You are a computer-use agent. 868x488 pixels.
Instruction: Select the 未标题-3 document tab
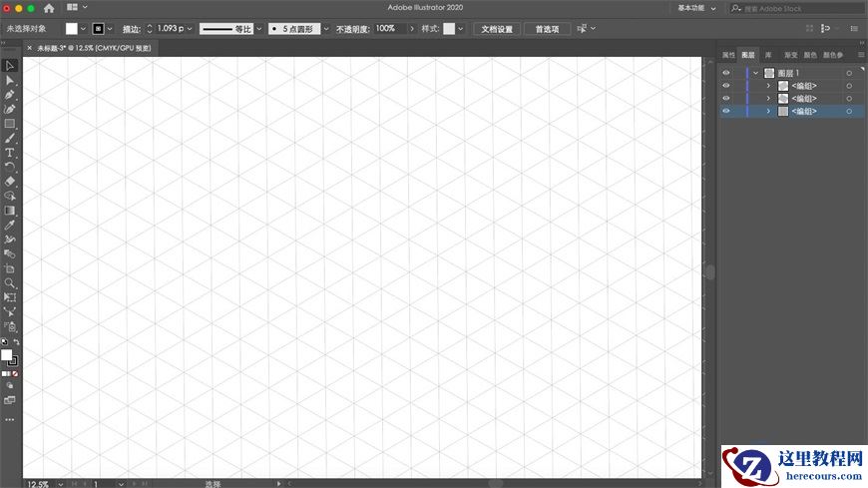pyautogui.click(x=94, y=48)
